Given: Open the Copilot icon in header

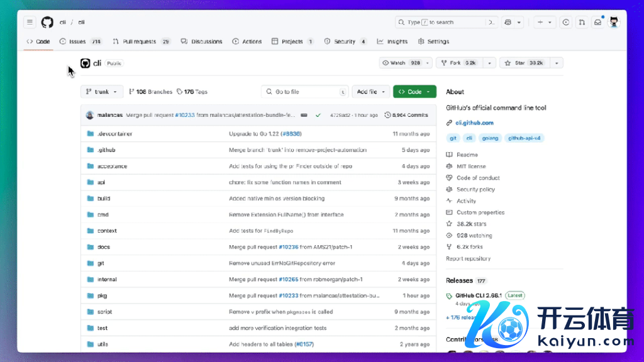Looking at the screenshot, I should [x=509, y=22].
